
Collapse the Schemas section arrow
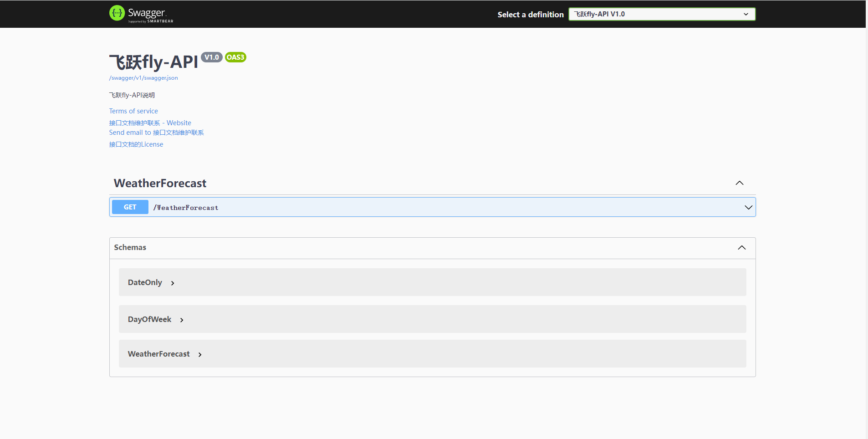tap(742, 248)
